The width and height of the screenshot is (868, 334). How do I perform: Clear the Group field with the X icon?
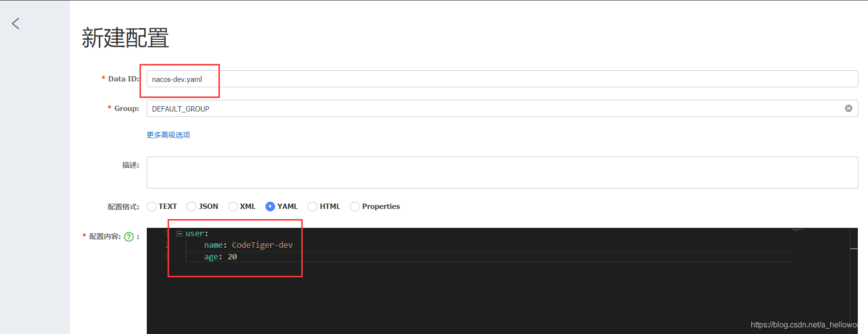849,108
